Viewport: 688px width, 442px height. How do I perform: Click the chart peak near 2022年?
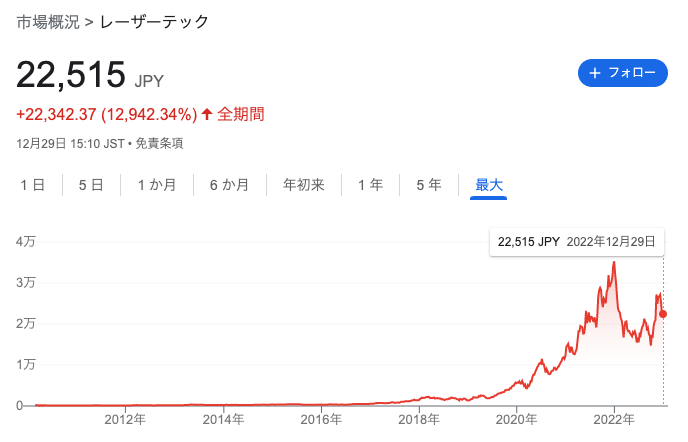click(x=614, y=262)
